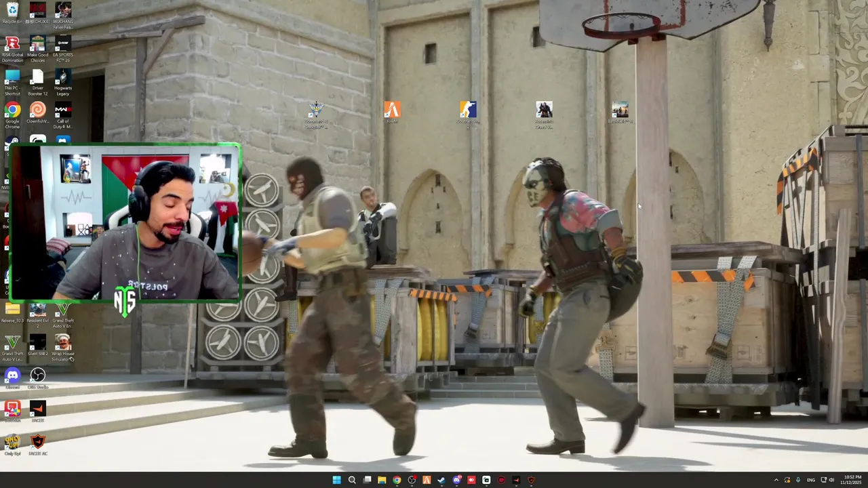Switch ENG input language indicator
The width and height of the screenshot is (868, 488).
point(811,480)
